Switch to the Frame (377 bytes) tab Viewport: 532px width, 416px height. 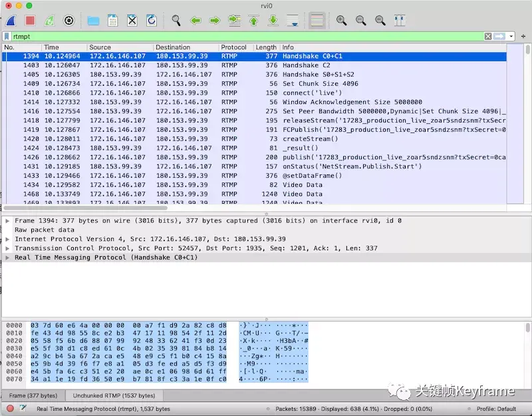pyautogui.click(x=33, y=395)
